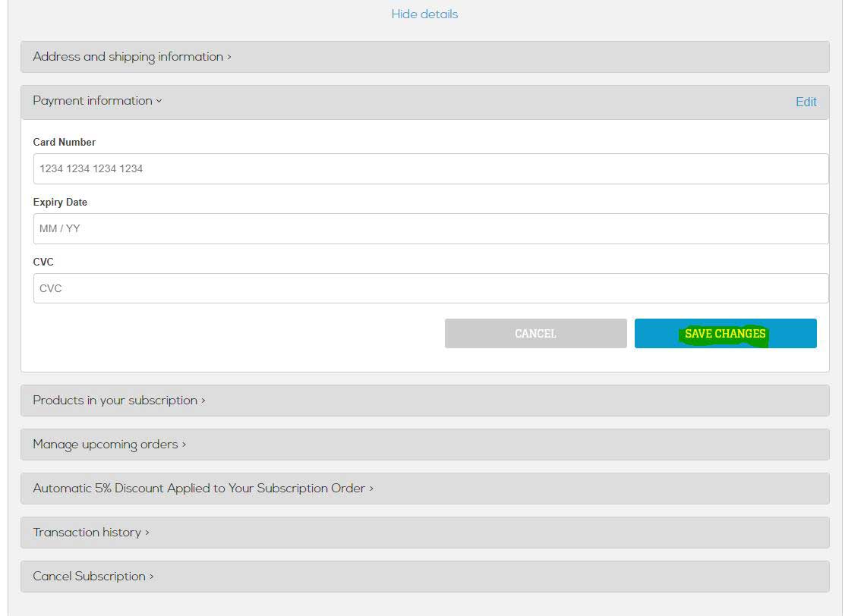This screenshot has width=864, height=616.
Task: Click the Hide details link
Action: click(x=424, y=14)
